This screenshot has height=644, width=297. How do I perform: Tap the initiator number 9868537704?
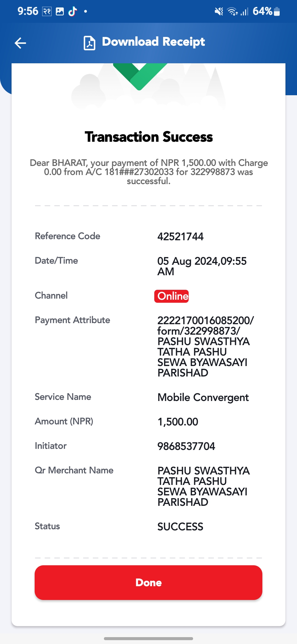click(x=186, y=446)
